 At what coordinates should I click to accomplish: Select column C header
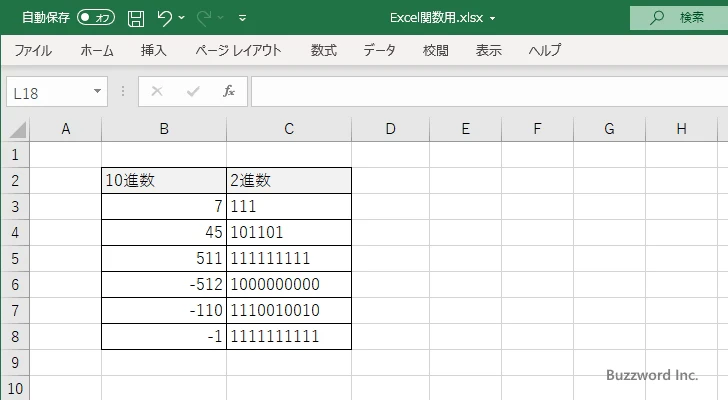(288, 128)
